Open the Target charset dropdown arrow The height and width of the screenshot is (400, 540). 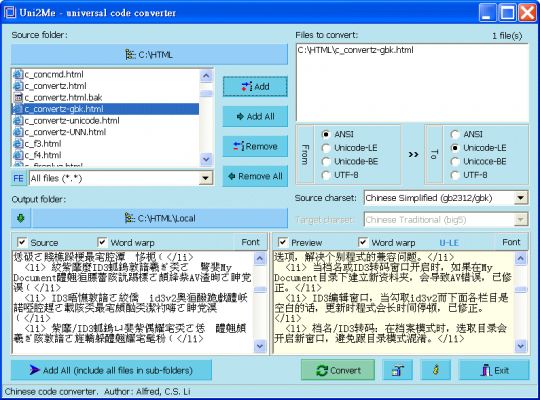point(520,219)
